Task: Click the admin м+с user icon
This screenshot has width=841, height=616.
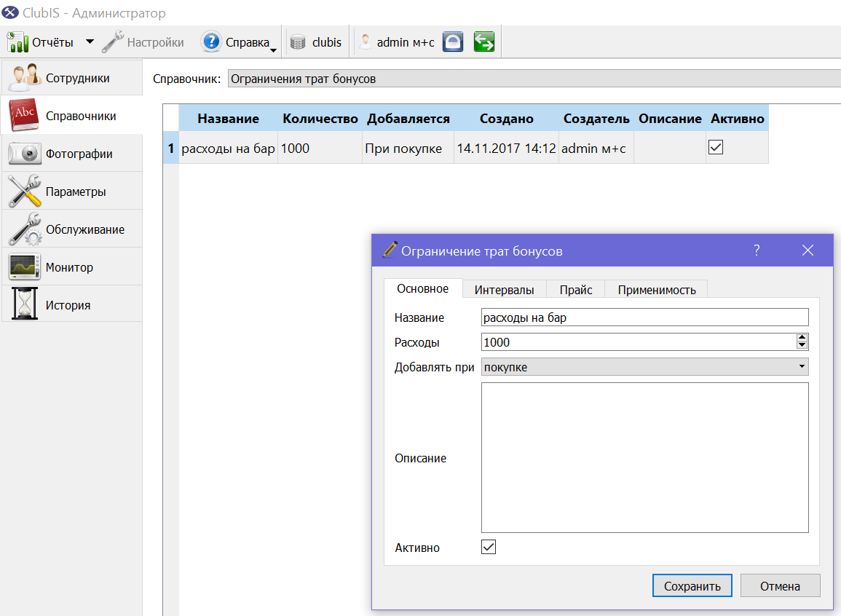Action: pyautogui.click(x=366, y=42)
